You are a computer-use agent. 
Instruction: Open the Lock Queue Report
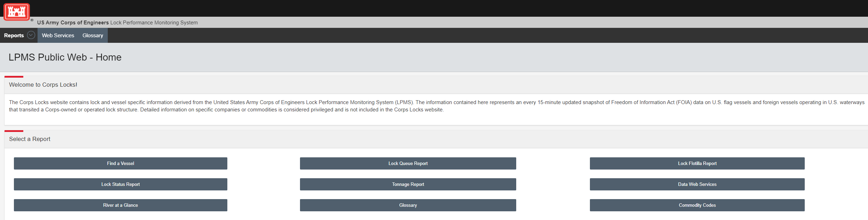pos(408,164)
